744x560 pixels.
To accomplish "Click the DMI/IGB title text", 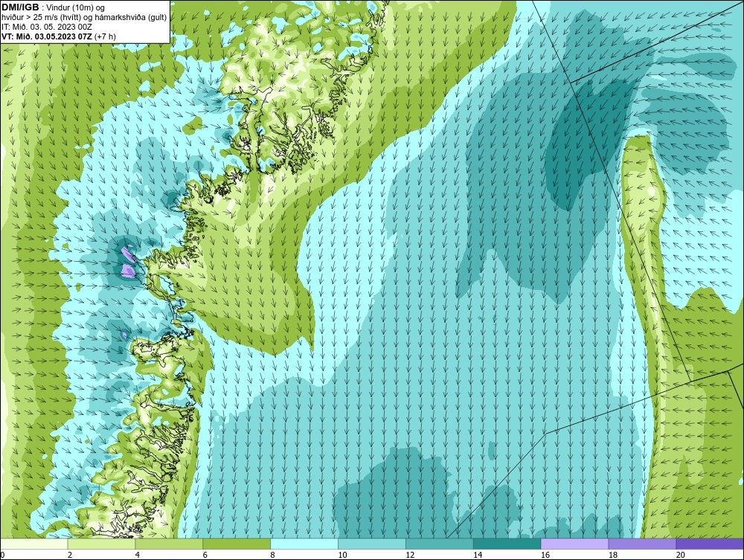I will [x=20, y=7].
